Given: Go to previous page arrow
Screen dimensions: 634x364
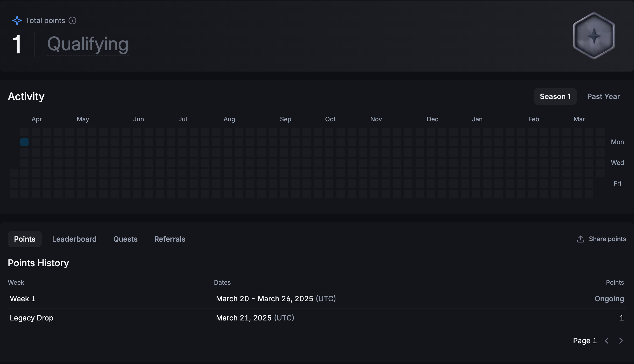Looking at the screenshot, I should (x=607, y=341).
